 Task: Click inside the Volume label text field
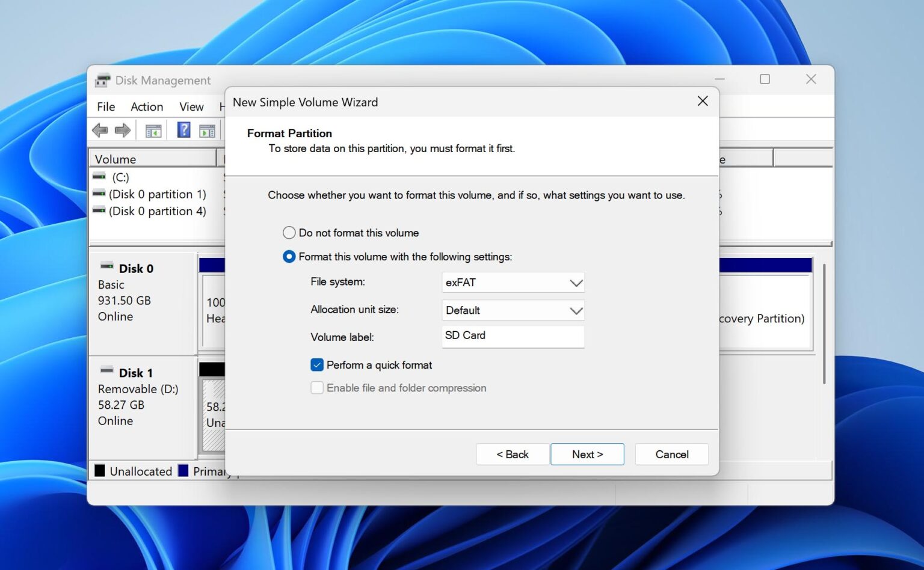513,336
